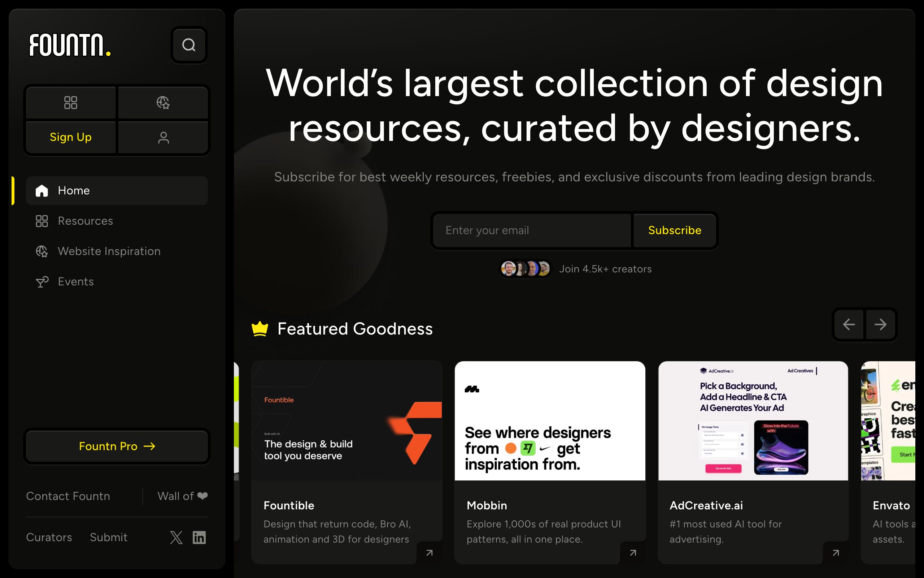Click the Join 4.5k+ creators text
The image size is (924, 578).
tap(606, 269)
